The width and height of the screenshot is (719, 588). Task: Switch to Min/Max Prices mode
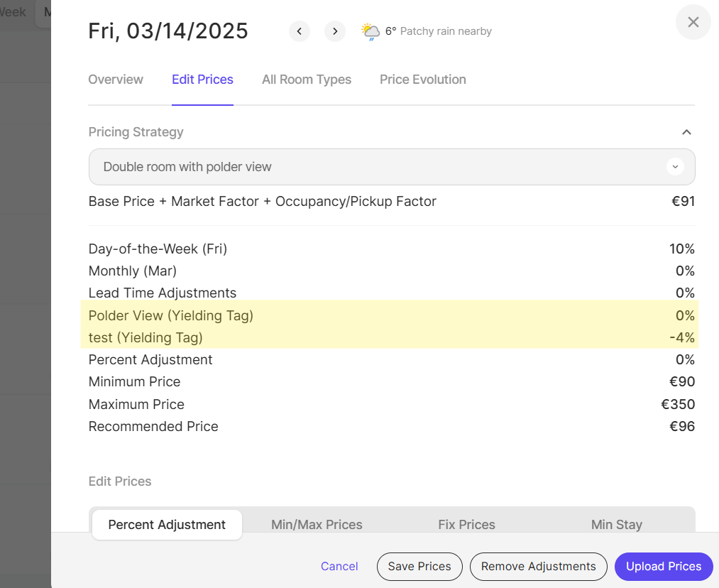317,525
